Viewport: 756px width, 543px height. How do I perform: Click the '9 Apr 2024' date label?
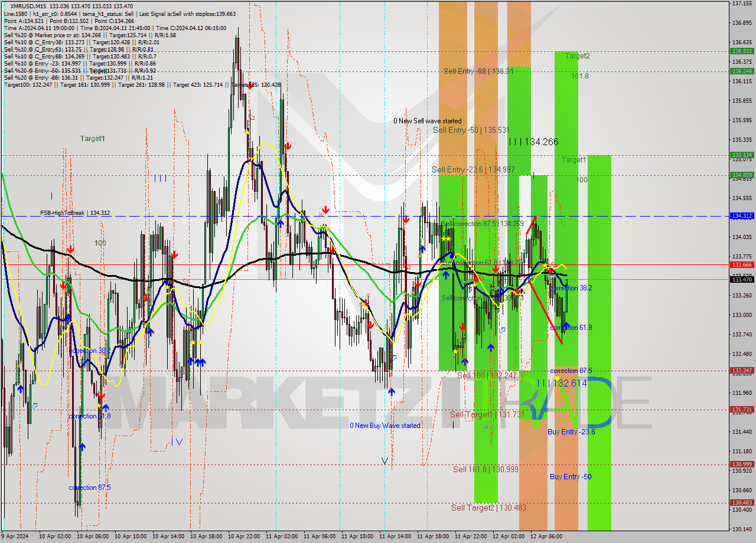[15, 537]
